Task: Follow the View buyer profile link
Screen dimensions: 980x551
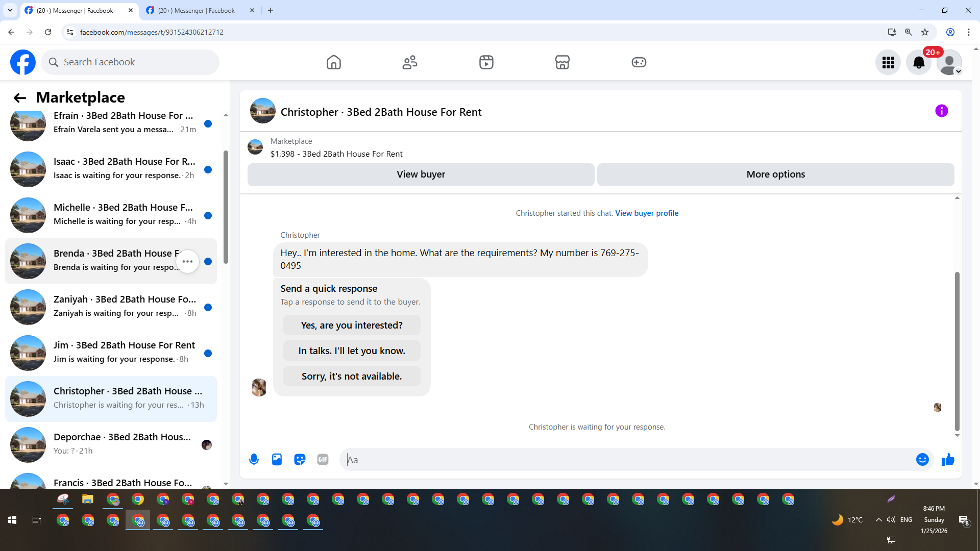Action: [647, 213]
